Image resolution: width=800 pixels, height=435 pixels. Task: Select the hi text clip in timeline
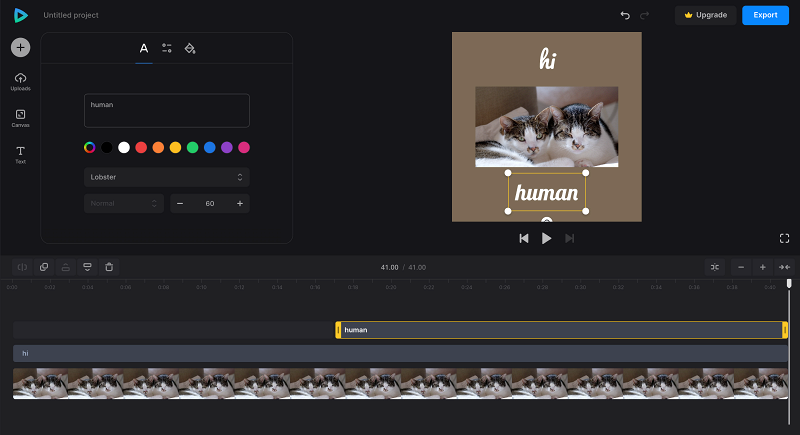pos(401,353)
